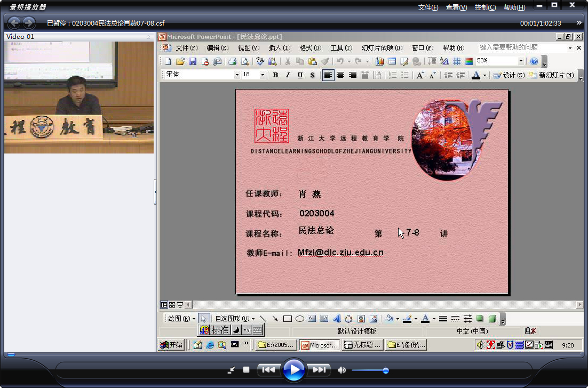This screenshot has width=588, height=388.
Task: Click the Open folder icon in PowerPoint toolbar
Action: [180, 61]
